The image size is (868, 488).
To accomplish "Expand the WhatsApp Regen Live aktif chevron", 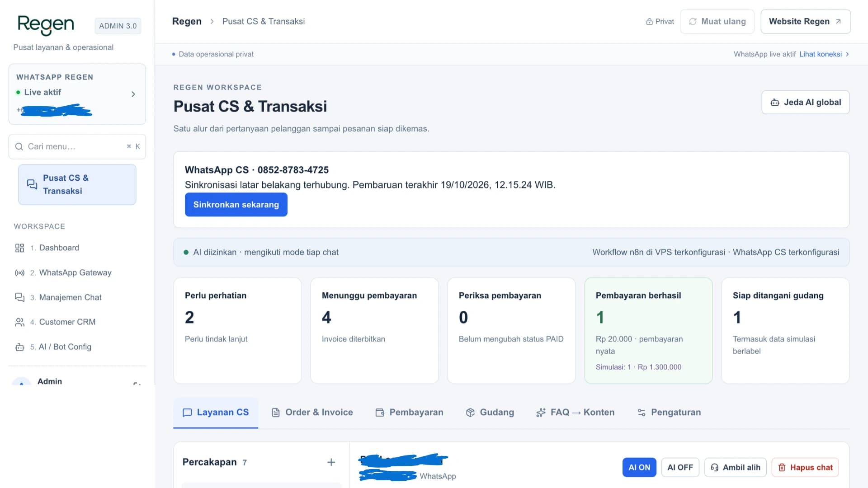I will (133, 94).
